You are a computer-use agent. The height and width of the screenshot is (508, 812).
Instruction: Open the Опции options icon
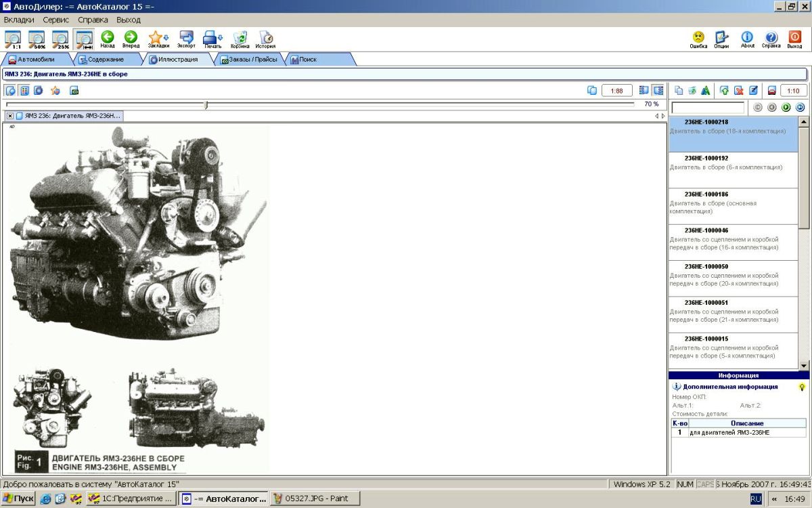pyautogui.click(x=721, y=39)
